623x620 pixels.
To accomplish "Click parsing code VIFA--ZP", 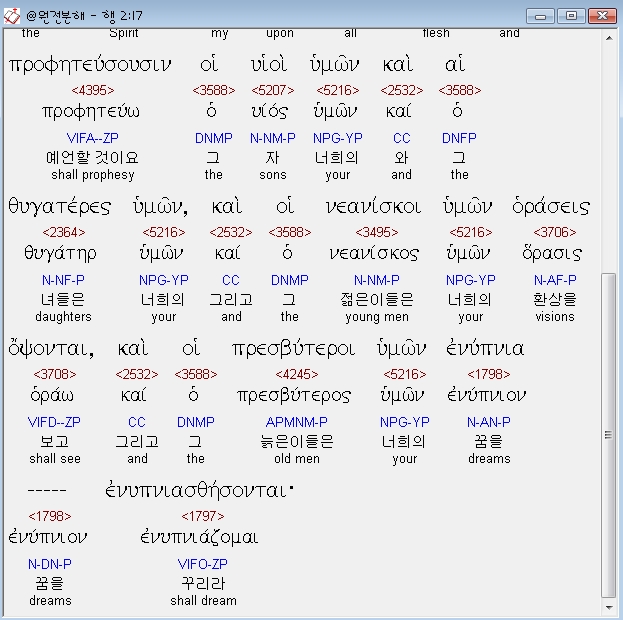I will (x=93, y=138).
